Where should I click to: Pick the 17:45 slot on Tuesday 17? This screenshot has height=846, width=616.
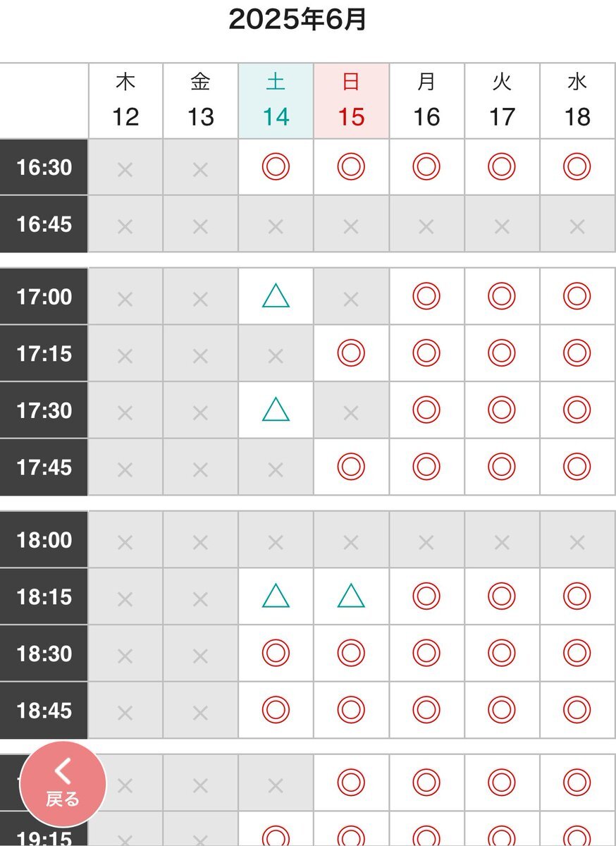coord(502,467)
